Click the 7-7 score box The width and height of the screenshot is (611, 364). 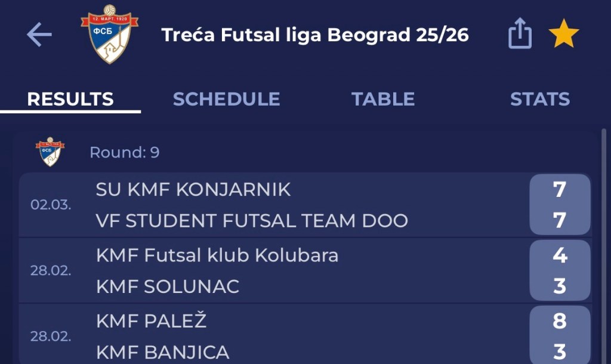pos(559,205)
